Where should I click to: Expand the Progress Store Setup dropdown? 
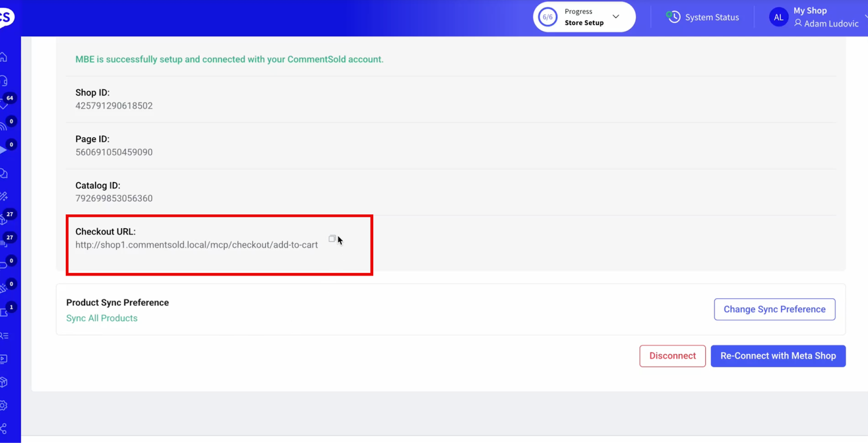coord(616,17)
